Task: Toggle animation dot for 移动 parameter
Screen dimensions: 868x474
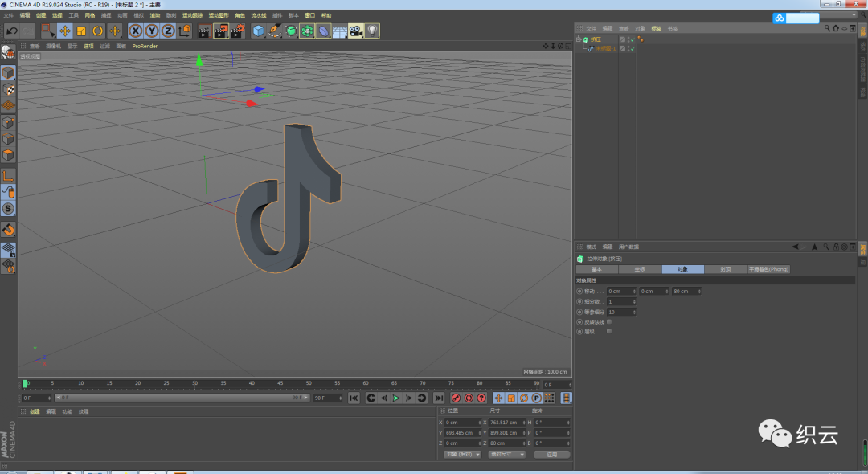Action: [x=579, y=292]
